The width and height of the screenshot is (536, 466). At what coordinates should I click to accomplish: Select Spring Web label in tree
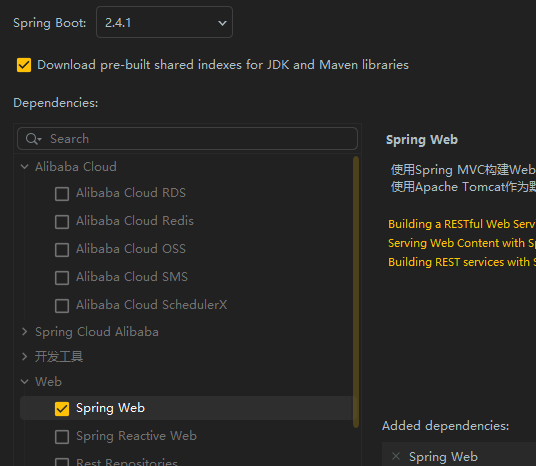point(110,408)
